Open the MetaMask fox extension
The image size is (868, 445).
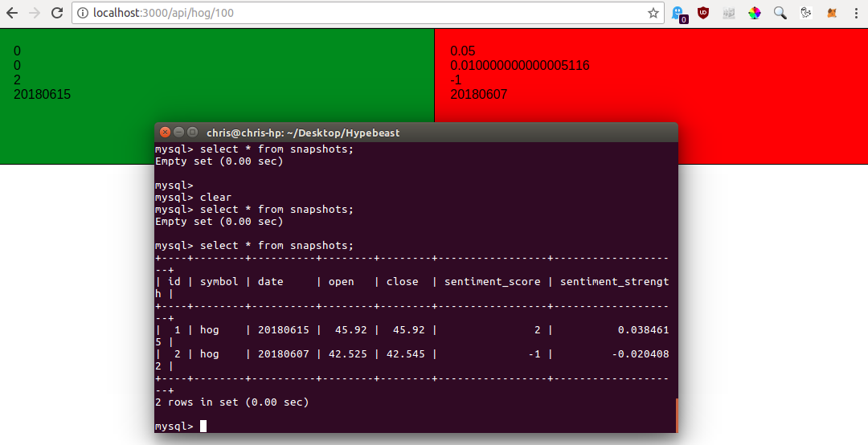click(832, 13)
